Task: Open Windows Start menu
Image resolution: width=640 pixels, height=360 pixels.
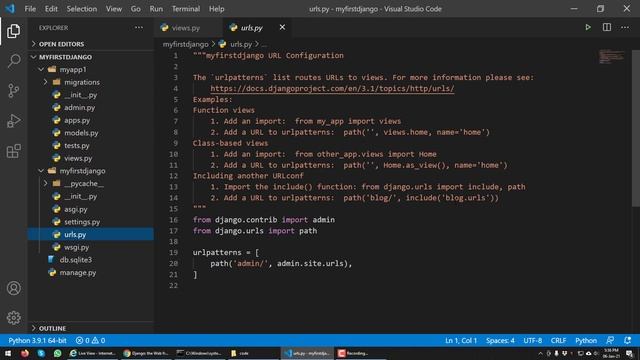Action: coord(8,353)
